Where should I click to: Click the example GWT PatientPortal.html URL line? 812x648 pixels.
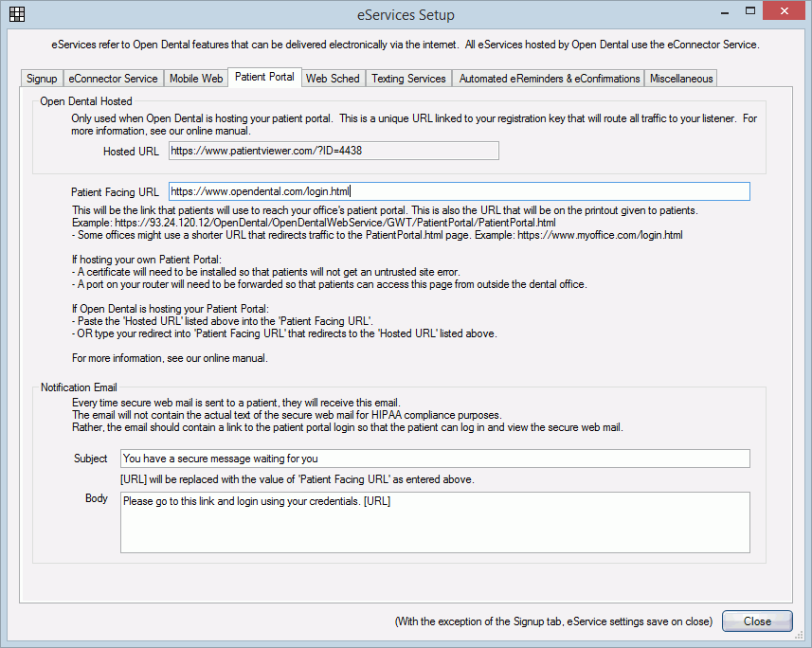click(314, 223)
